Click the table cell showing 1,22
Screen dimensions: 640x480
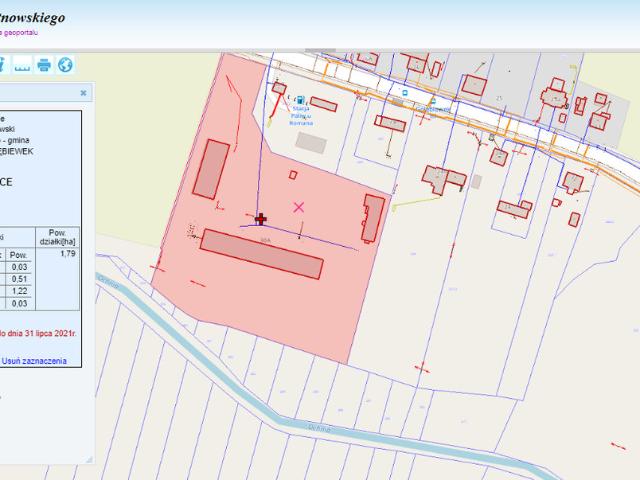tap(19, 291)
